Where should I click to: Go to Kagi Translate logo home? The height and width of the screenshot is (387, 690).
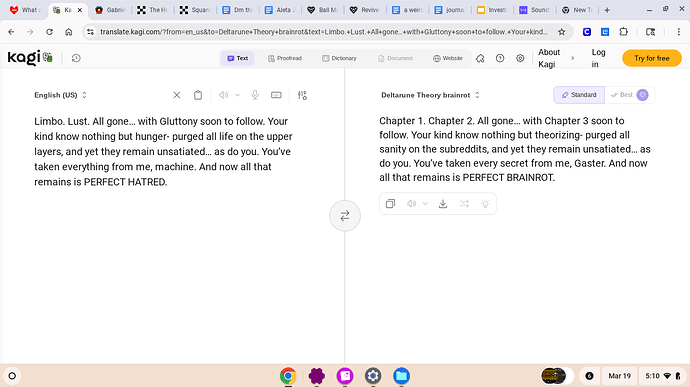pos(30,58)
